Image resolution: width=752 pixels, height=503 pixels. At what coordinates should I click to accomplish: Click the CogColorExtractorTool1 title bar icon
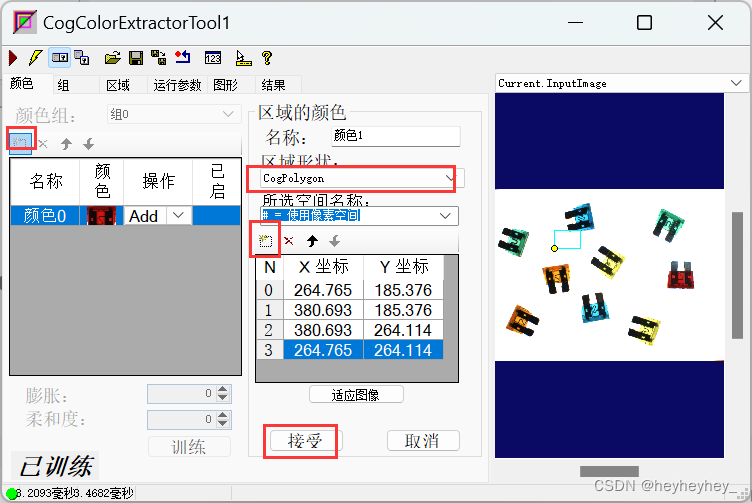point(24,23)
